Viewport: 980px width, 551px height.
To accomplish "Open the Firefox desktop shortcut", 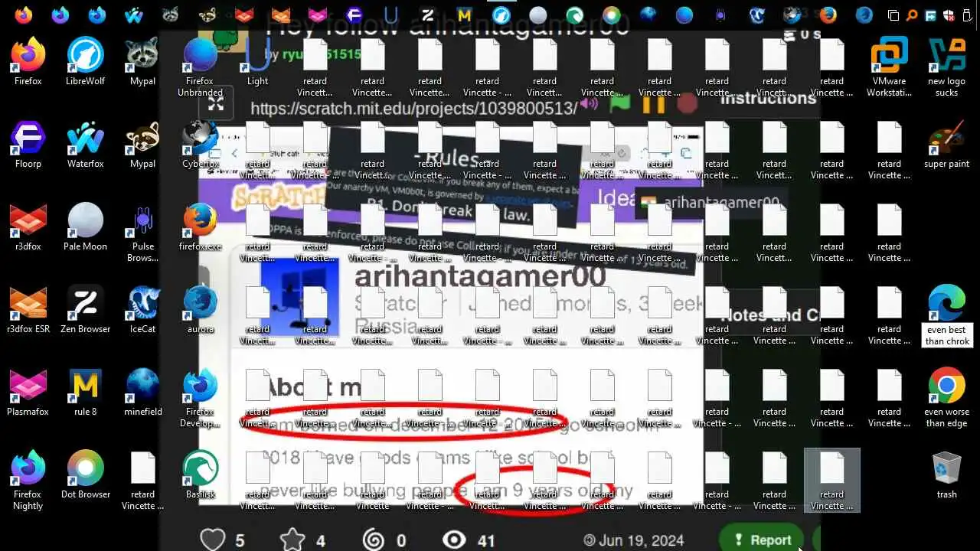I will click(28, 61).
